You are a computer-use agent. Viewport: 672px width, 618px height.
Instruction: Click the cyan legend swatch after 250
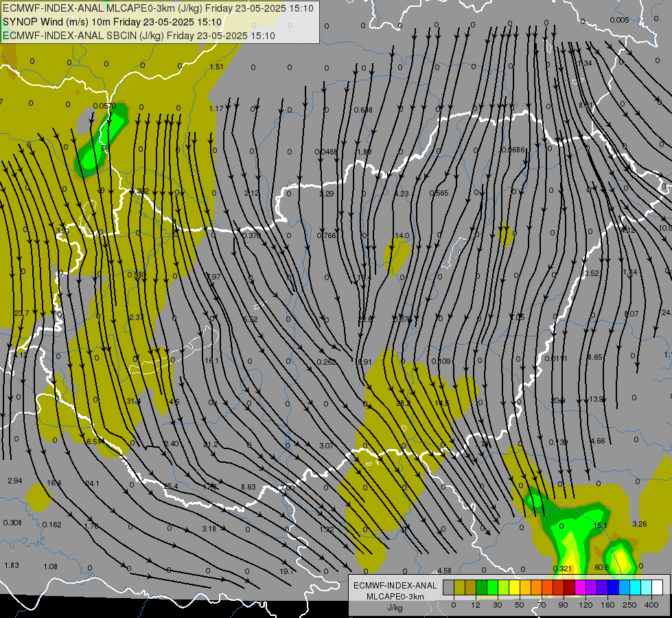[636, 587]
